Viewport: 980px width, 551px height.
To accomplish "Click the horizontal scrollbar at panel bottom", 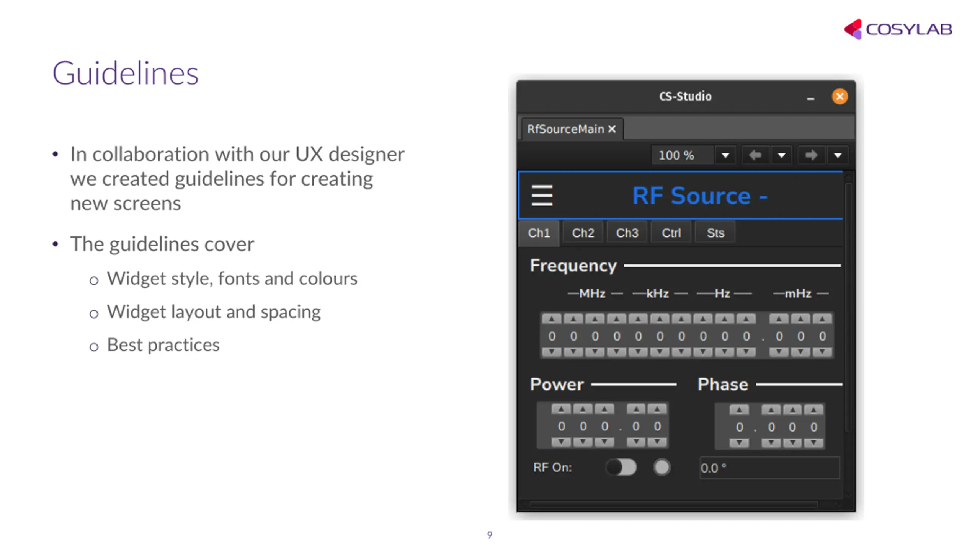I will click(x=674, y=504).
